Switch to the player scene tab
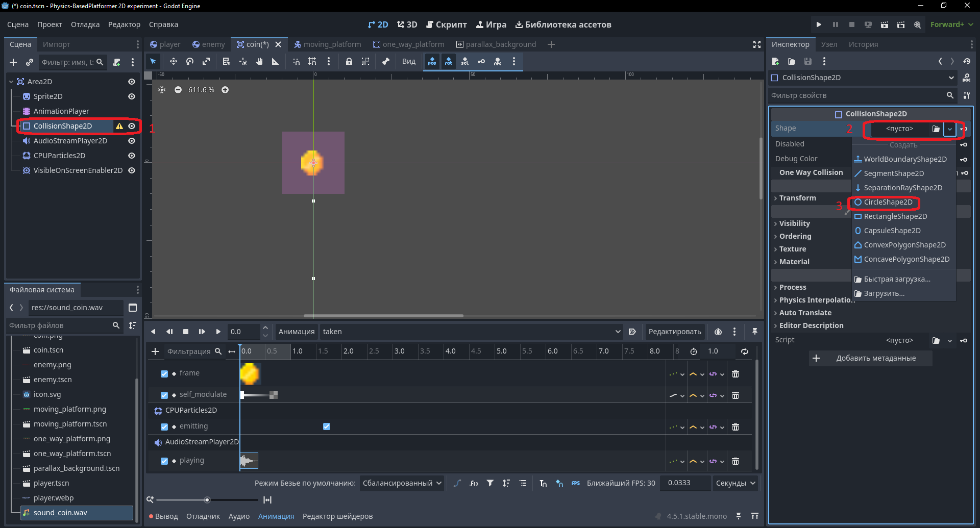 coord(165,44)
